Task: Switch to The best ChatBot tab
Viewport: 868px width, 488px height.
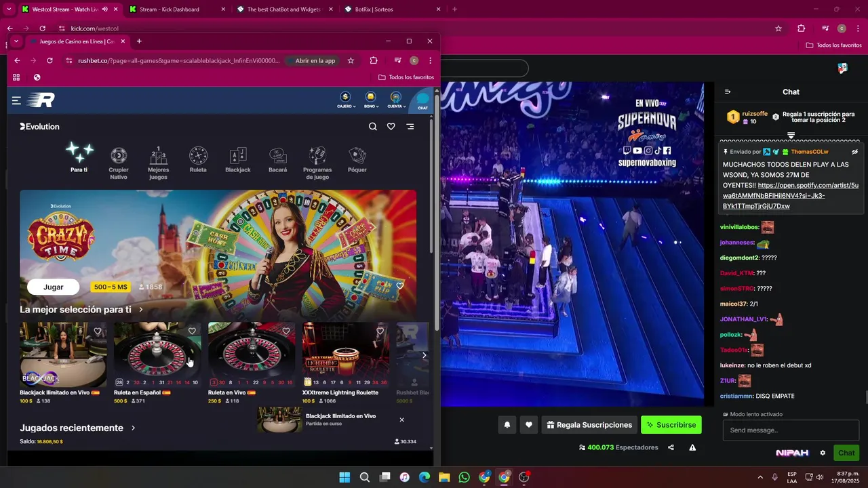Action: [283, 9]
